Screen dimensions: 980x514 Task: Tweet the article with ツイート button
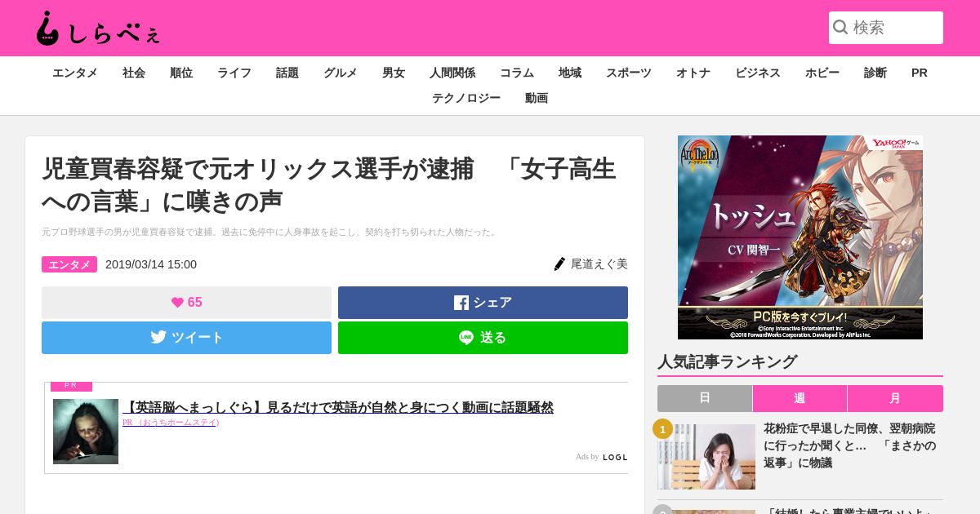tap(186, 338)
